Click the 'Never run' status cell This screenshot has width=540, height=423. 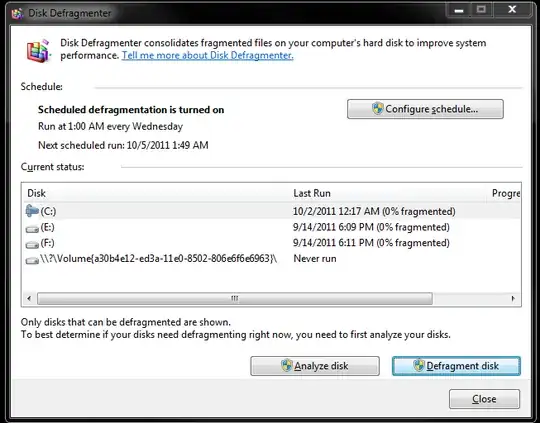pos(315,259)
